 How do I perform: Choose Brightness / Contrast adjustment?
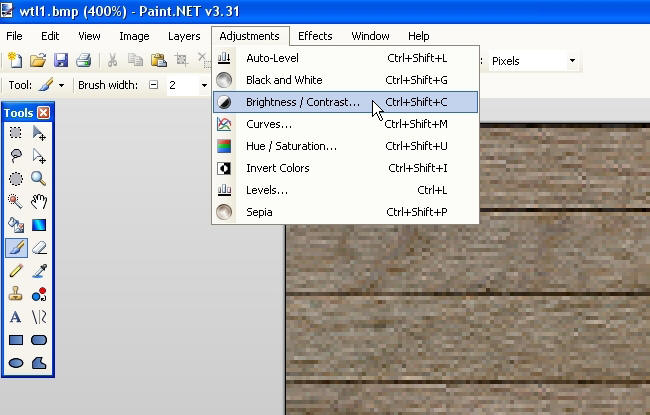[345, 102]
